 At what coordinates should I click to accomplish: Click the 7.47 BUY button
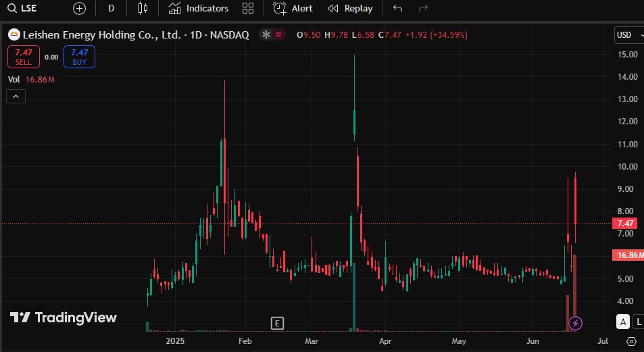[79, 57]
